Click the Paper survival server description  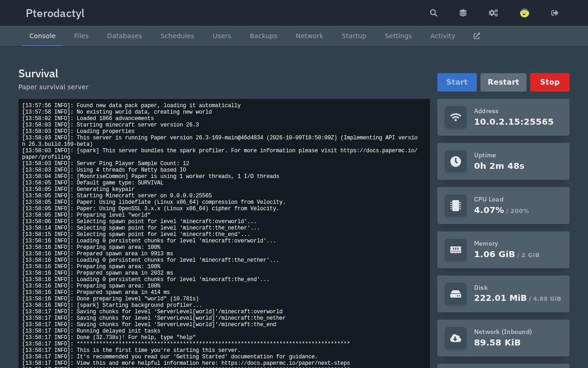point(53,87)
